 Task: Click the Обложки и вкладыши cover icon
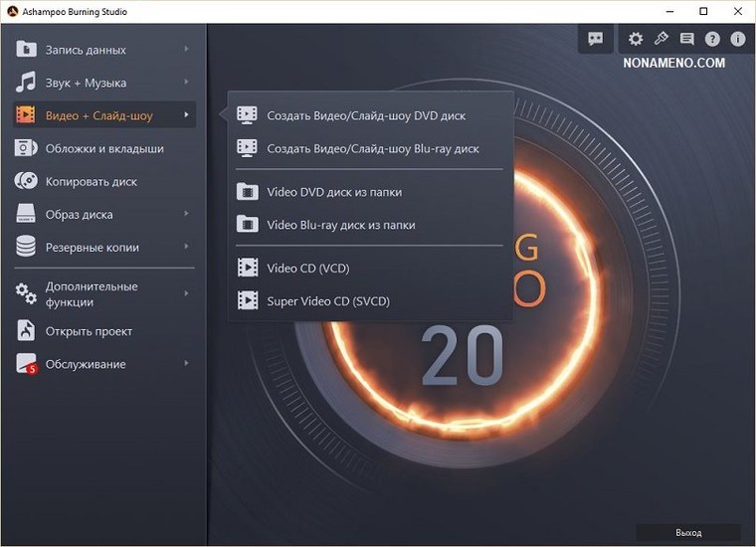(x=27, y=149)
